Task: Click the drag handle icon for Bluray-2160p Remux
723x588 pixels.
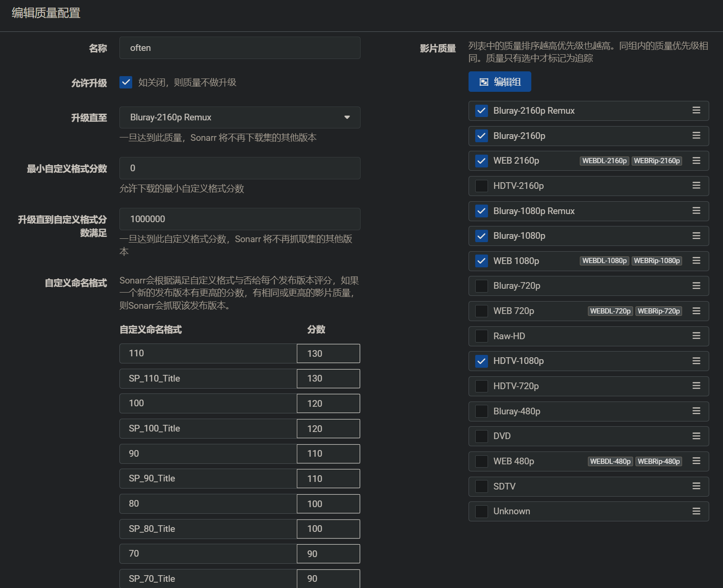Action: [x=696, y=110]
